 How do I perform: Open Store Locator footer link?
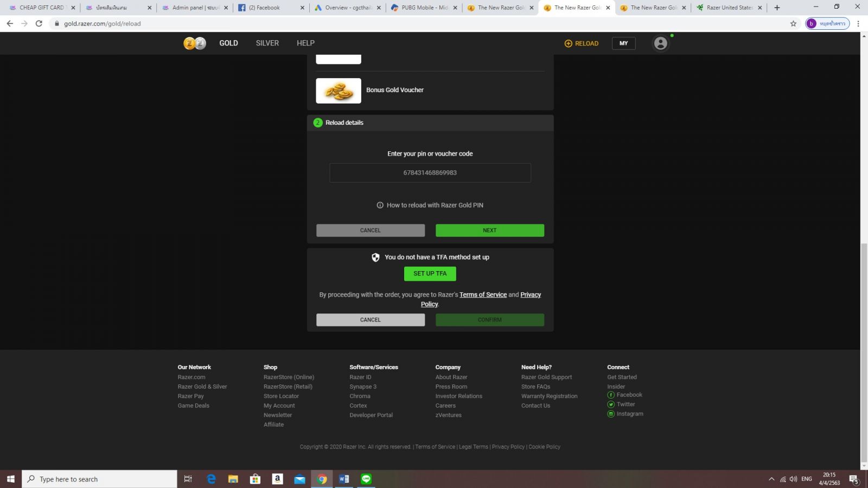281,396
